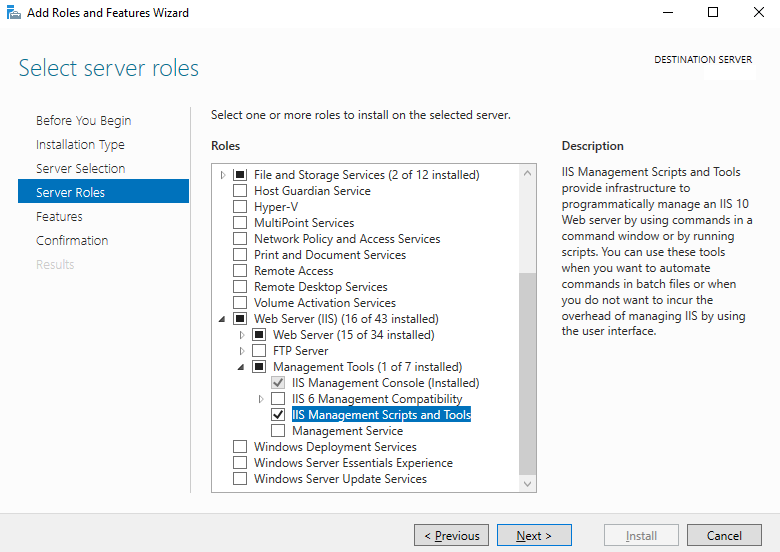This screenshot has height=552, width=780.
Task: Open the Installation Type step
Action: [x=80, y=145]
